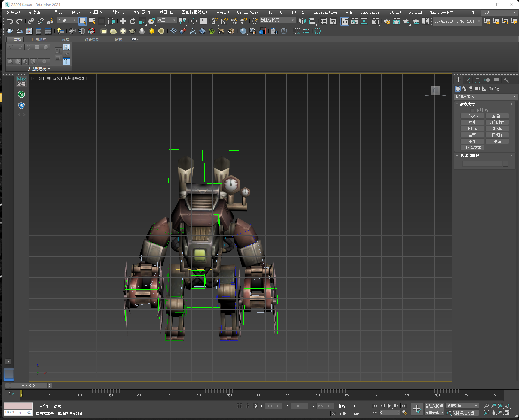Click the Redo arrow icon
This screenshot has height=420, width=519.
[20, 21]
